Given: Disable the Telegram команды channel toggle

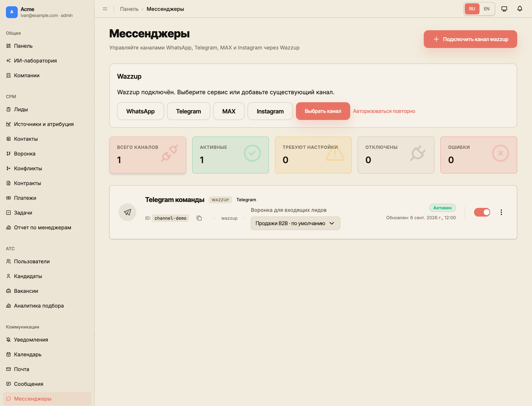Looking at the screenshot, I should coord(482,212).
